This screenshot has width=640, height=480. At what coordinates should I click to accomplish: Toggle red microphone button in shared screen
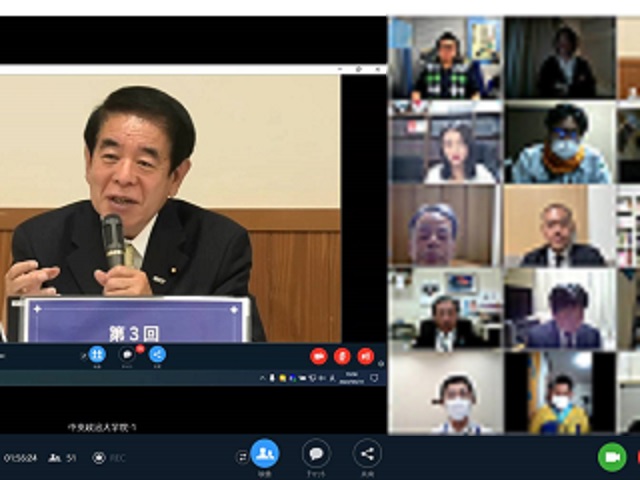click(x=342, y=356)
